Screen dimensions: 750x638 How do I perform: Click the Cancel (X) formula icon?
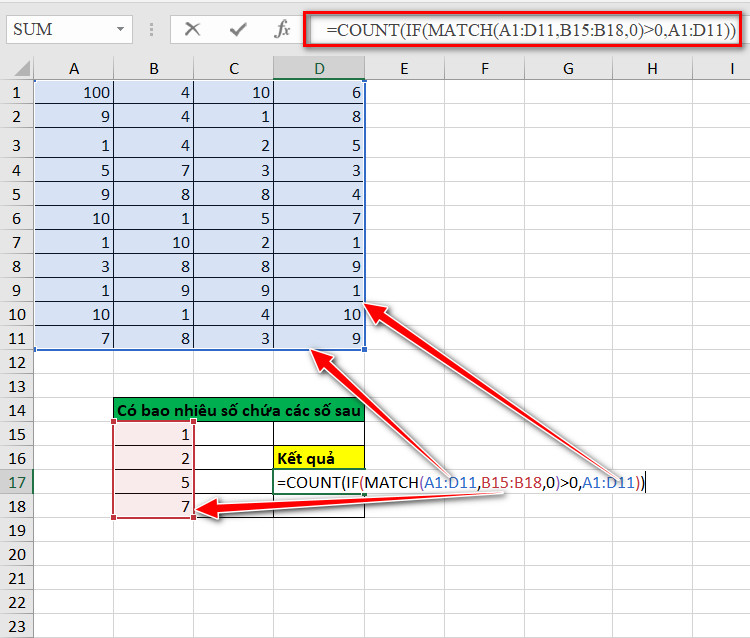tap(192, 29)
